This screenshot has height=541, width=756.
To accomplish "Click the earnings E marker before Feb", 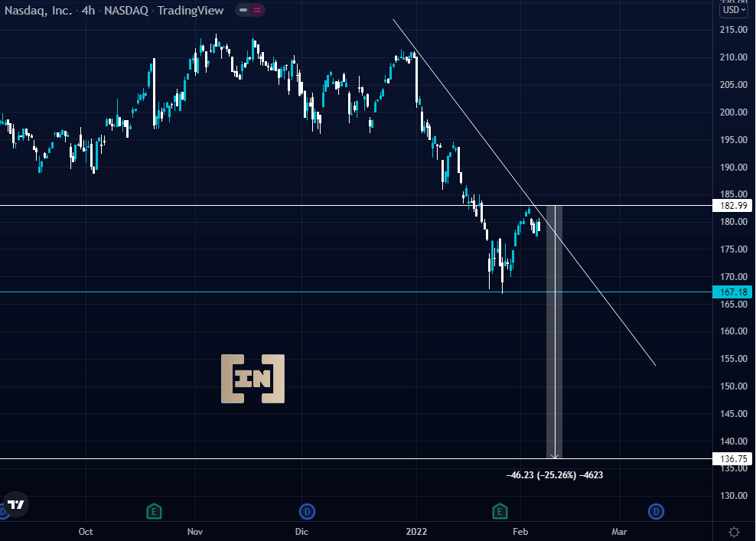I will (500, 511).
